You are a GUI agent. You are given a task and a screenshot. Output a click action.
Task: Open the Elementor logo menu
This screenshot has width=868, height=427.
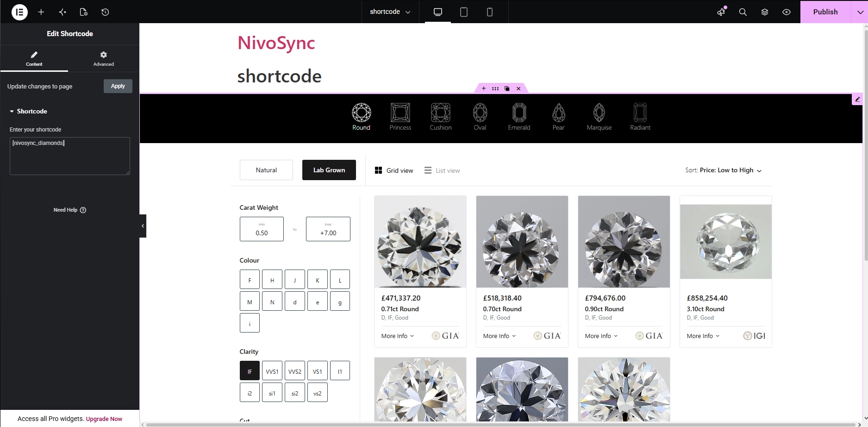click(19, 12)
